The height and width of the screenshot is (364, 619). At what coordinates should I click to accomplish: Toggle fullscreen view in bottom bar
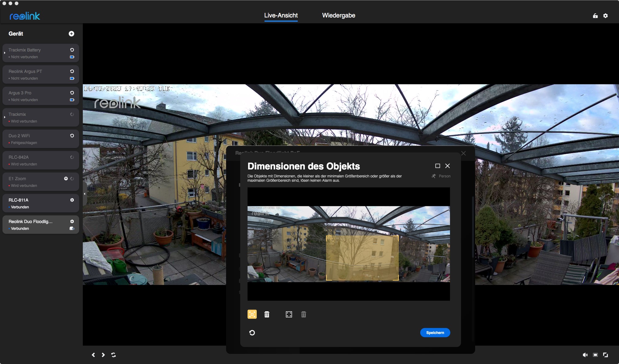pos(606,355)
